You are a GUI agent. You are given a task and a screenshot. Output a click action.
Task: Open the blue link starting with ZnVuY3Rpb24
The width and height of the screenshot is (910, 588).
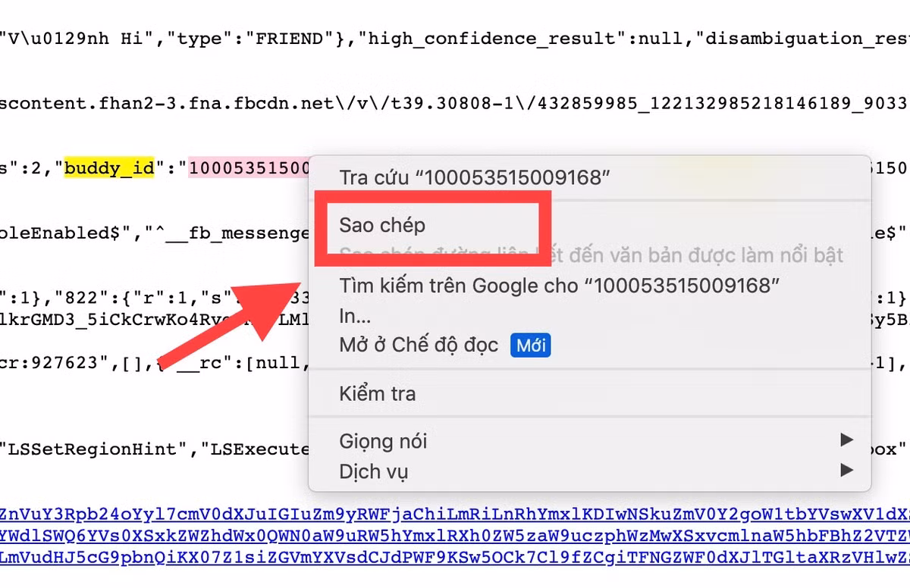click(455, 513)
